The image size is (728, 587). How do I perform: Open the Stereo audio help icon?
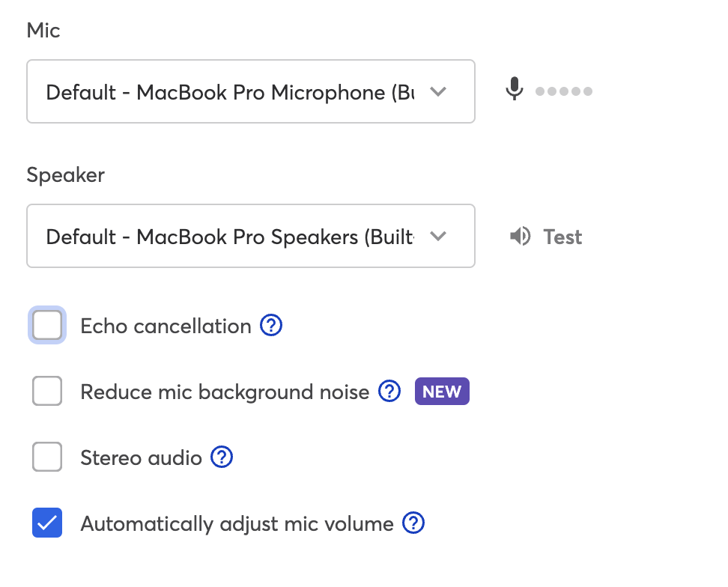coord(222,457)
